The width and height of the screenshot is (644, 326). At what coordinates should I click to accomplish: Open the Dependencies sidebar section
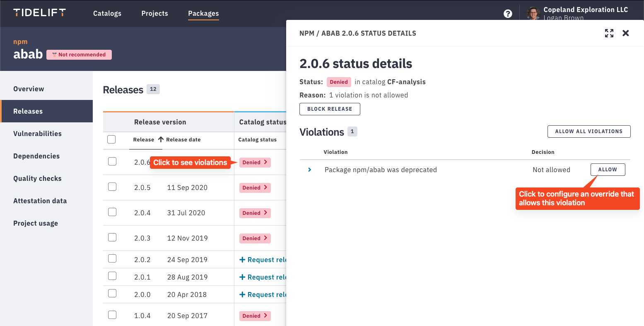pyautogui.click(x=46, y=156)
